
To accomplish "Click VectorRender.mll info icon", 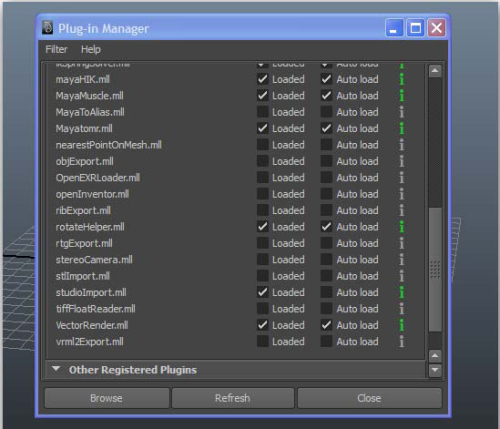I will click(402, 325).
